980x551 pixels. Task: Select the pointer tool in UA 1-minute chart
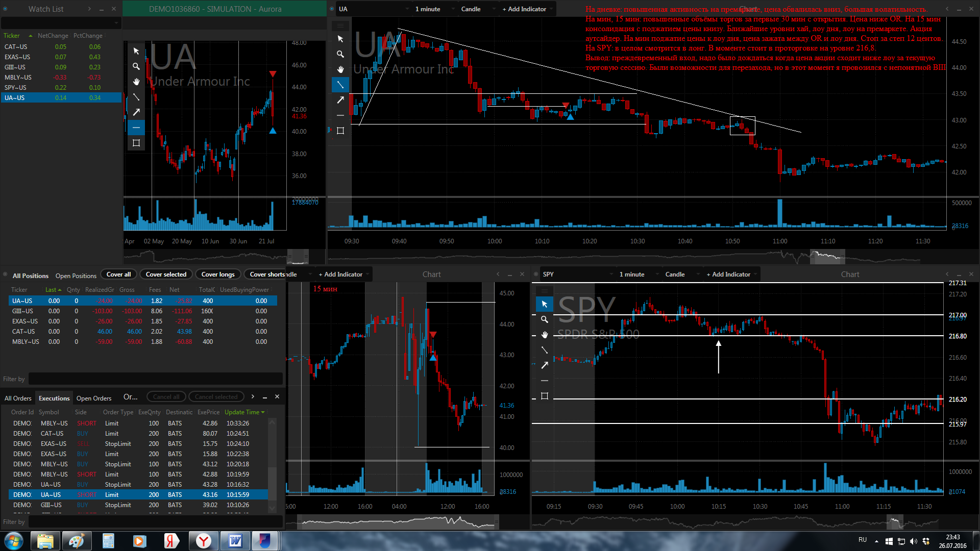click(340, 39)
